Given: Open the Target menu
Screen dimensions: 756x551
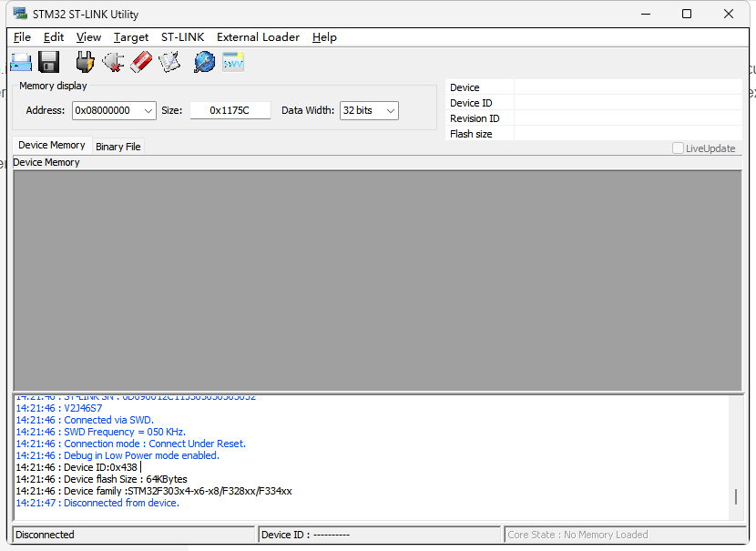Looking at the screenshot, I should pyautogui.click(x=131, y=37).
